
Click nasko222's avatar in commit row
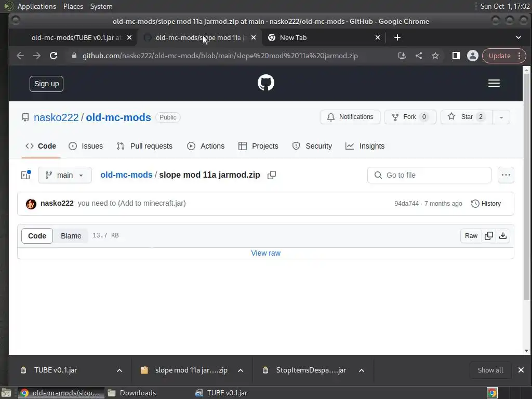pos(31,204)
